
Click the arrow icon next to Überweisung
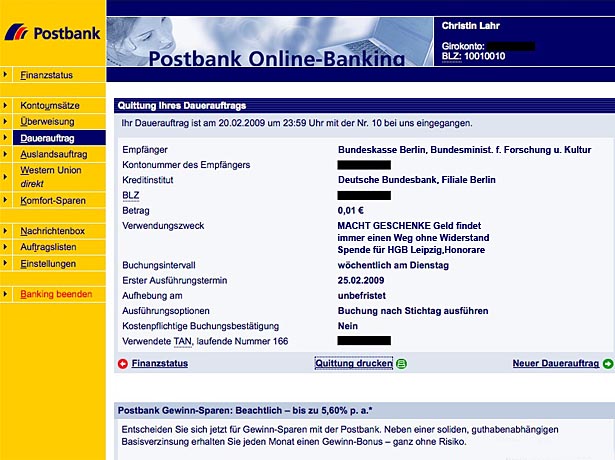pyautogui.click(x=7, y=121)
